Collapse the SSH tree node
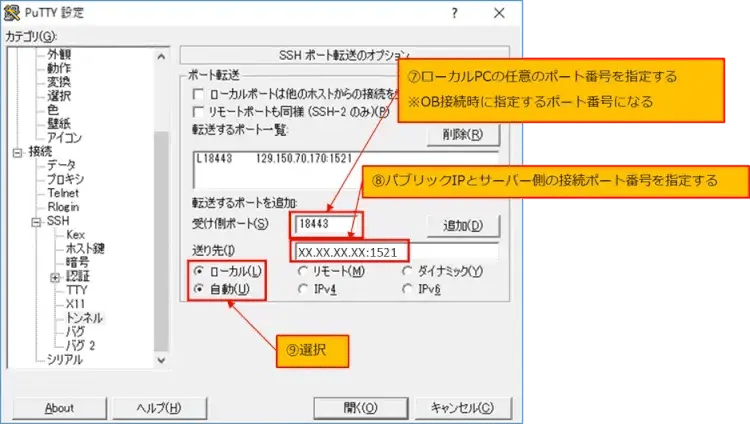This screenshot has width=750, height=424. 37,221
